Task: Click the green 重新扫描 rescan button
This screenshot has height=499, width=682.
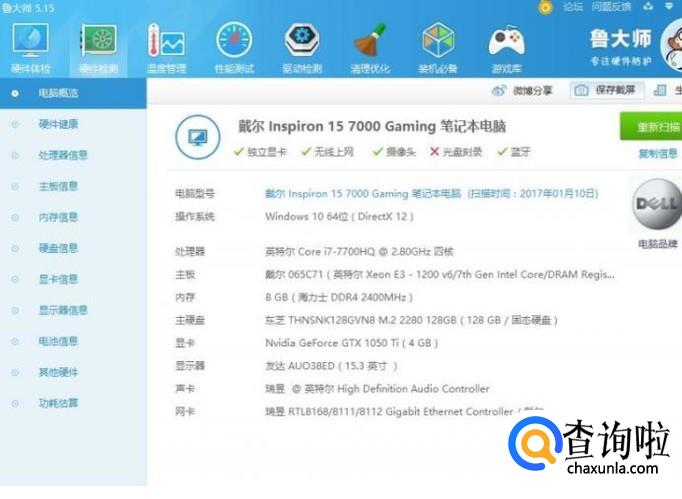Action: pos(651,127)
